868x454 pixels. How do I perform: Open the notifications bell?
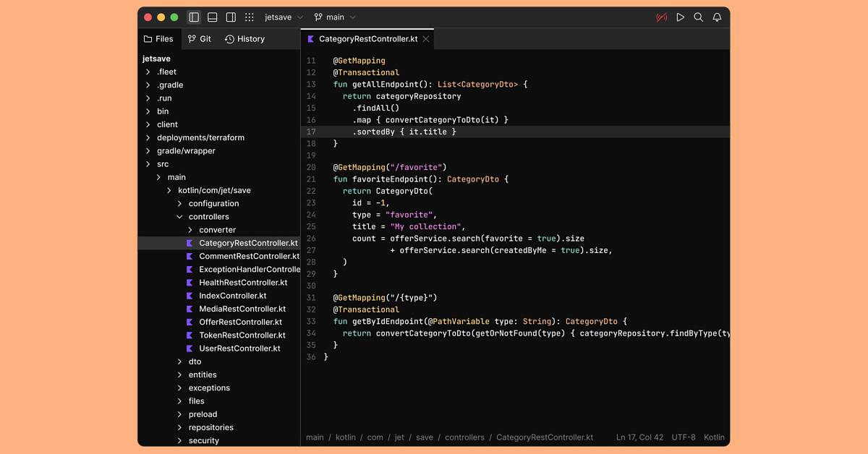tap(717, 17)
